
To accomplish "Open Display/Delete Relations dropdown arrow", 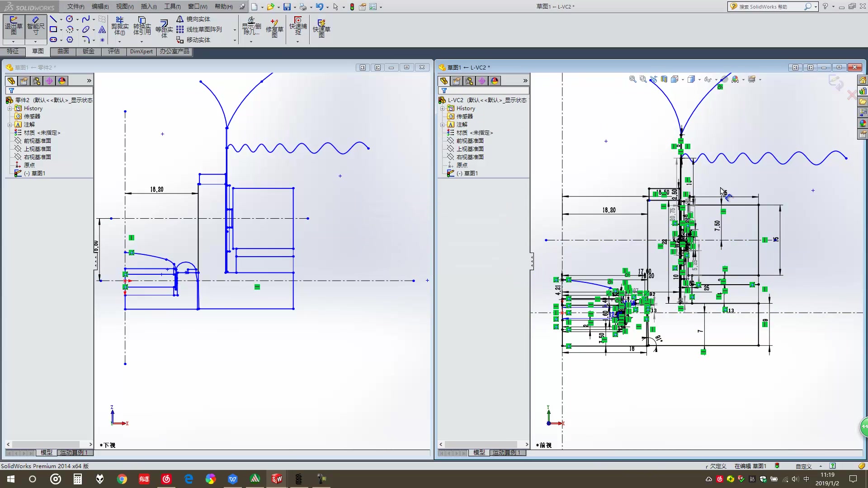I will pos(251,42).
